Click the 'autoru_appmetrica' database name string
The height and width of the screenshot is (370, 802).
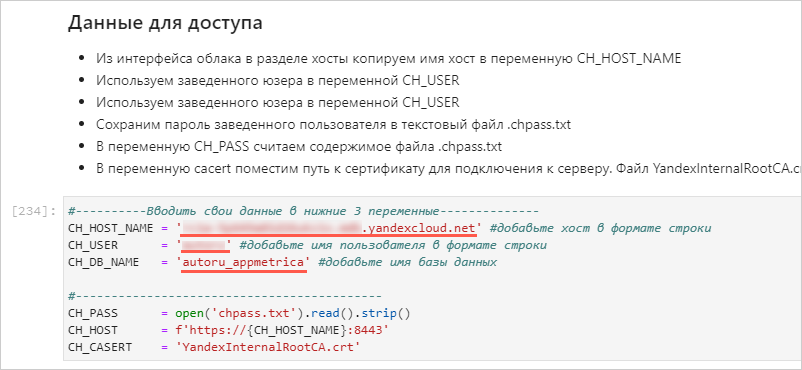click(x=243, y=263)
